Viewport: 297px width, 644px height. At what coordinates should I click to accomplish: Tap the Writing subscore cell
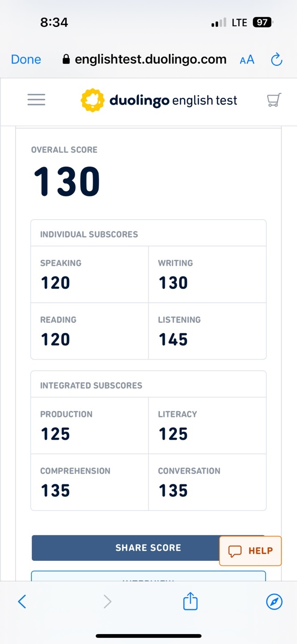pyautogui.click(x=207, y=274)
